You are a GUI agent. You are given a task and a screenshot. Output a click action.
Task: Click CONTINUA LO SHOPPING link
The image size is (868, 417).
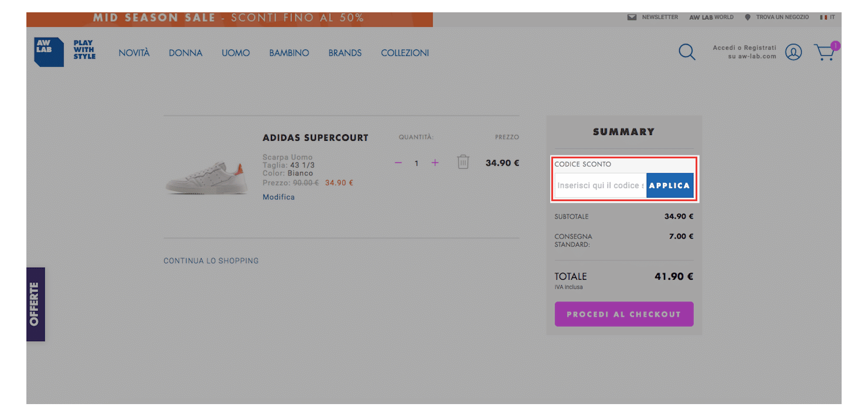pyautogui.click(x=211, y=260)
